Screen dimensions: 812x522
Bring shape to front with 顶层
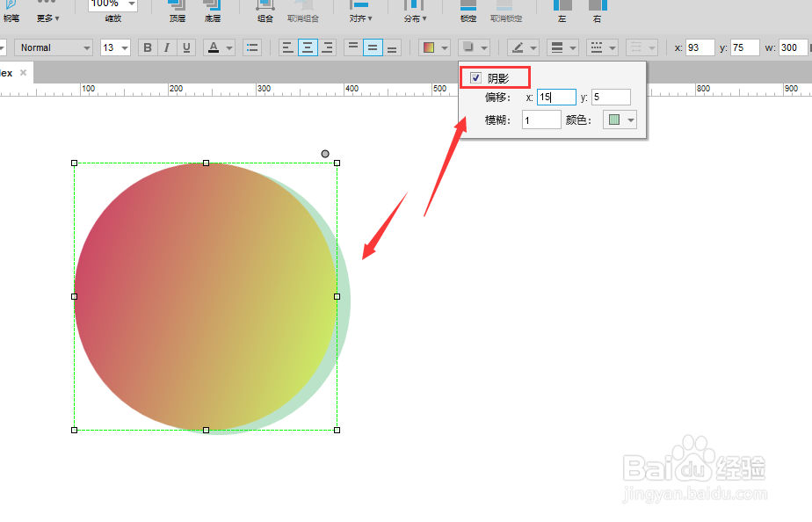[178, 11]
